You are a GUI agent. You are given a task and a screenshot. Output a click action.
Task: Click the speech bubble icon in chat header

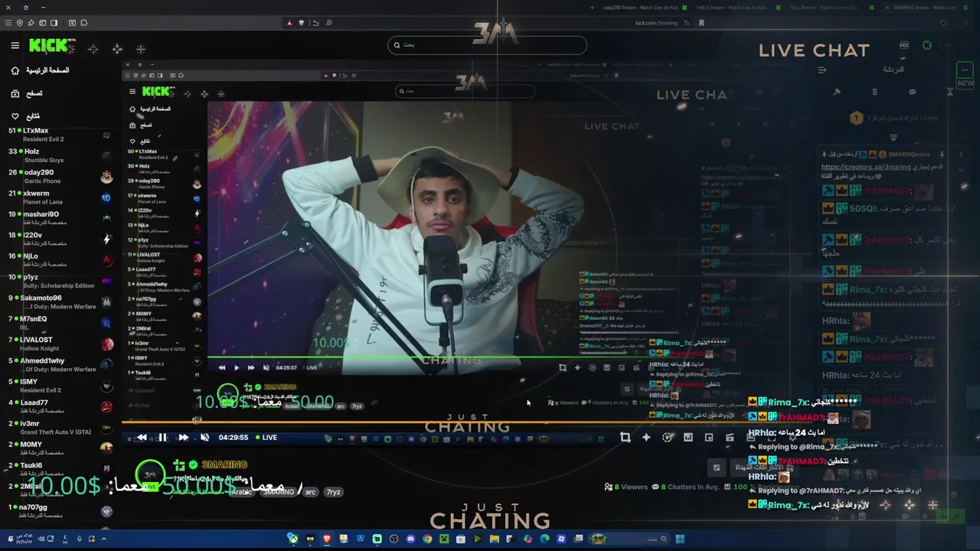[x=912, y=92]
